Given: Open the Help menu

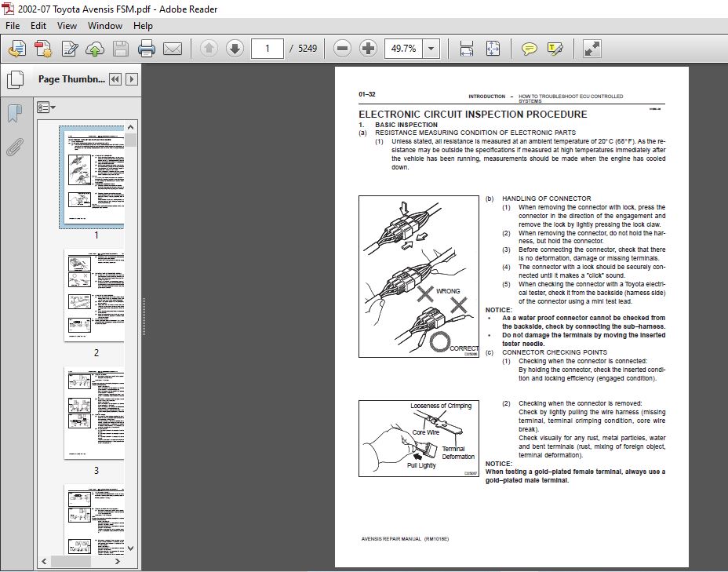Looking at the screenshot, I should click(143, 26).
